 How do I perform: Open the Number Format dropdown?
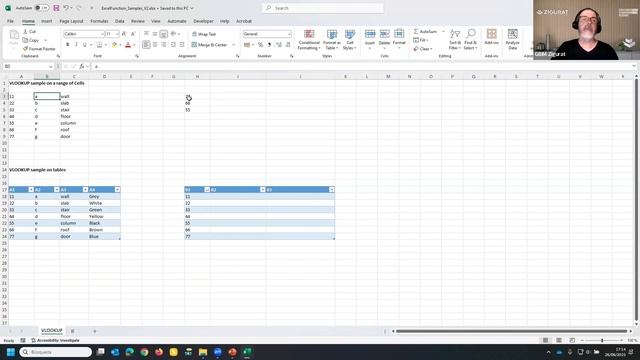pyautogui.click(x=289, y=34)
